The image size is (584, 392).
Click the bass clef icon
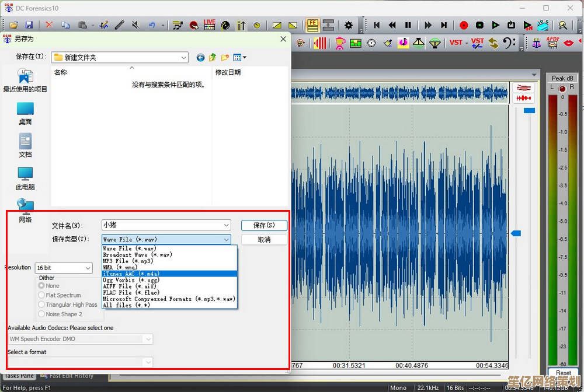(x=509, y=43)
